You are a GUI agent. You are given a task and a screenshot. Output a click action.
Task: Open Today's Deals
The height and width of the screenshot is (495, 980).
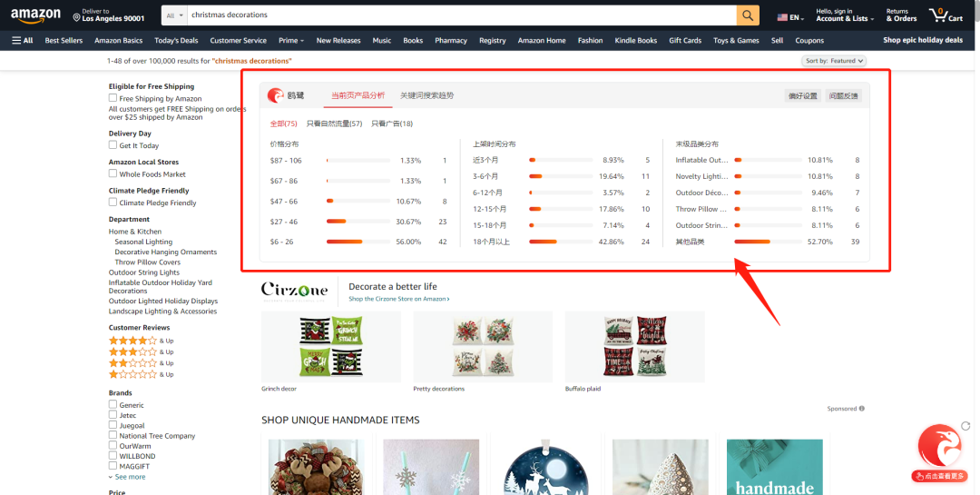[176, 41]
